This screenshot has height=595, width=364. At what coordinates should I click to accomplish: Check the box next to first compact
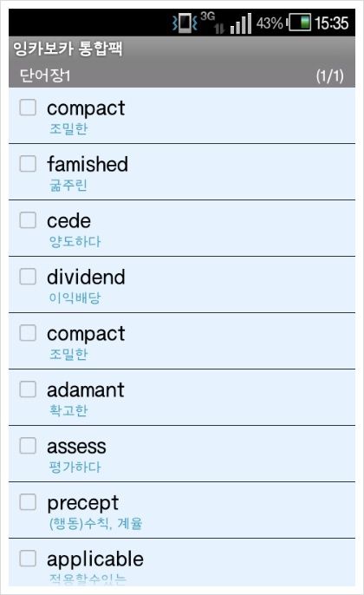[28, 108]
